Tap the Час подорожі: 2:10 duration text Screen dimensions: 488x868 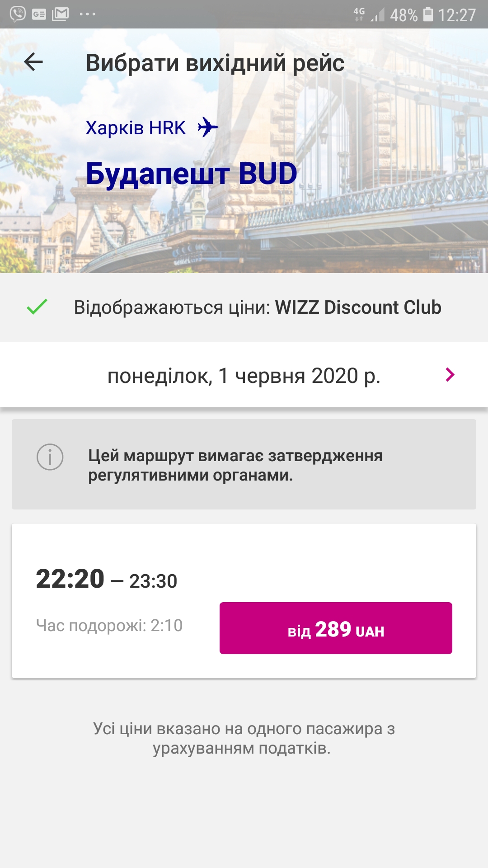coord(109,626)
